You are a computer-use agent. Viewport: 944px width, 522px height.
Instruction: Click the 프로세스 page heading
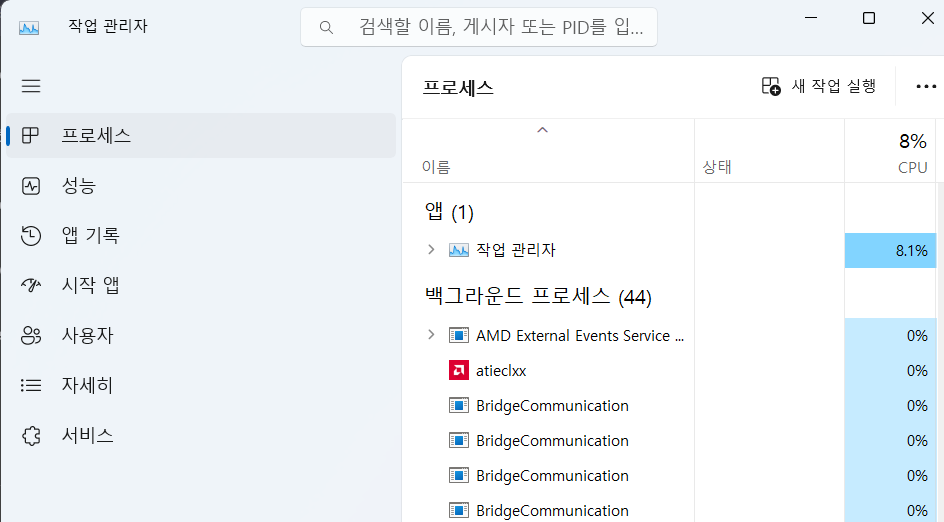click(x=458, y=88)
